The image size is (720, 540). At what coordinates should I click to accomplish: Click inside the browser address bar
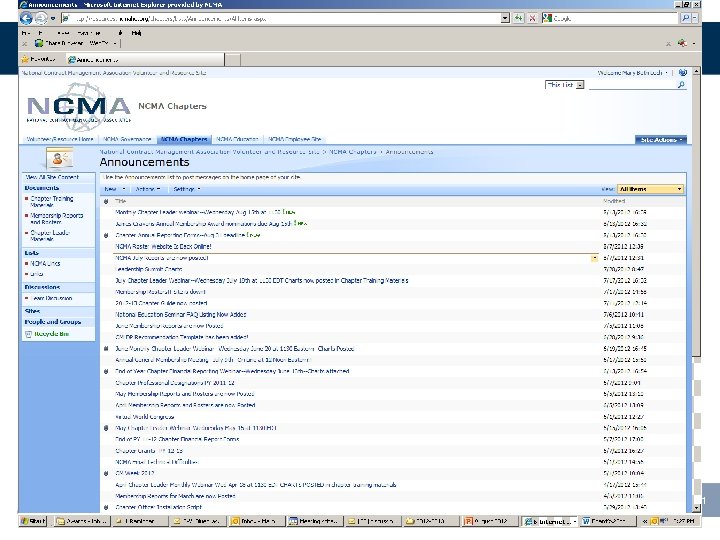(280, 18)
